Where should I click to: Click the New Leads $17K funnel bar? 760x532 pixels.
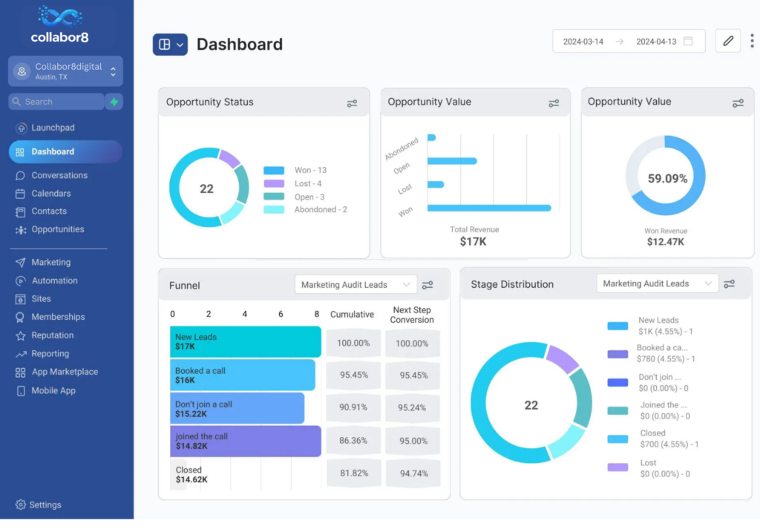[x=245, y=341]
